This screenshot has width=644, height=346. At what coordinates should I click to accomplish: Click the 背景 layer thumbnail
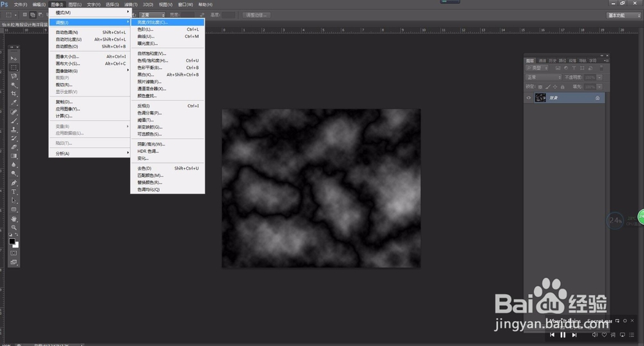click(x=540, y=98)
